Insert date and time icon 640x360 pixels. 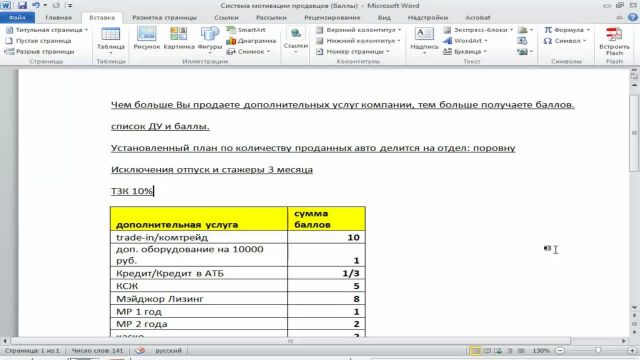coord(522,41)
